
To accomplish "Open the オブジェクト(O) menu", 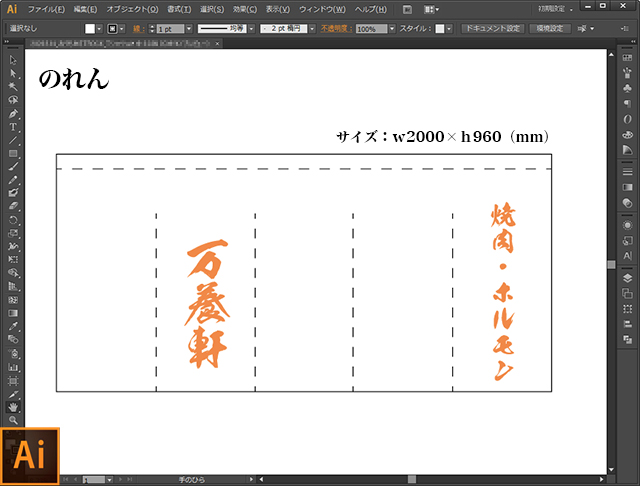I will (132, 9).
